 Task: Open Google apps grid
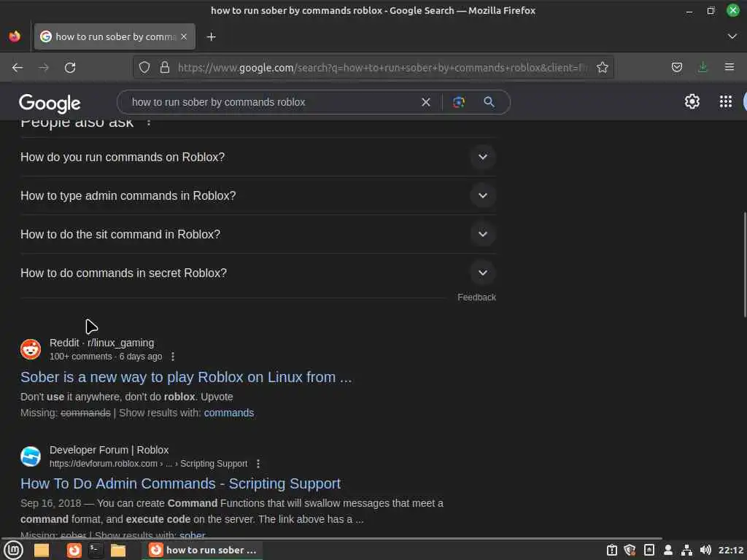[x=726, y=101]
